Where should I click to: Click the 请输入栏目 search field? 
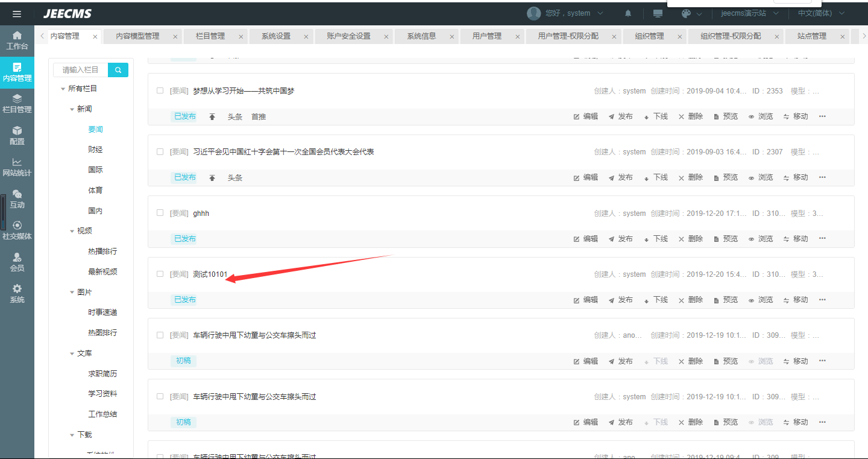81,70
